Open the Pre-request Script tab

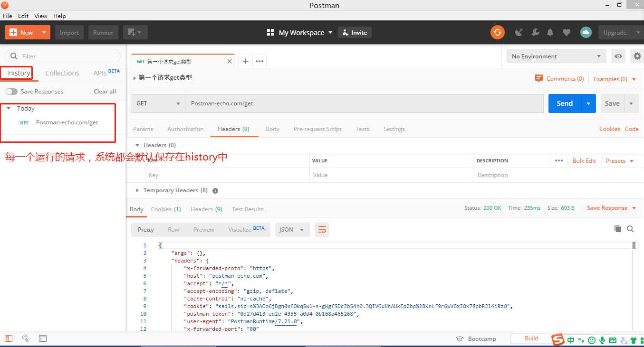[317, 129]
